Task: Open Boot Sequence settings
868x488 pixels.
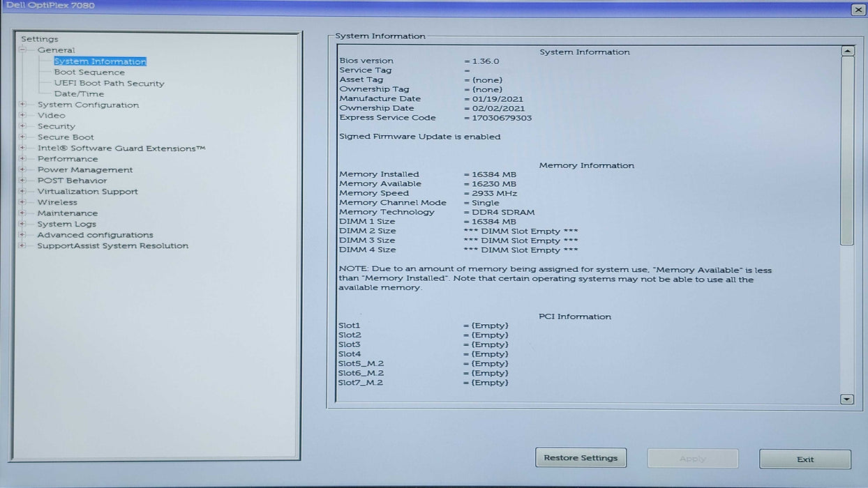Action: click(x=89, y=73)
